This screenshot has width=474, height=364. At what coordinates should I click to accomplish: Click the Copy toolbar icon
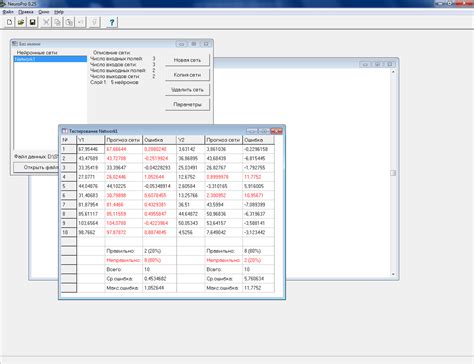click(x=58, y=22)
